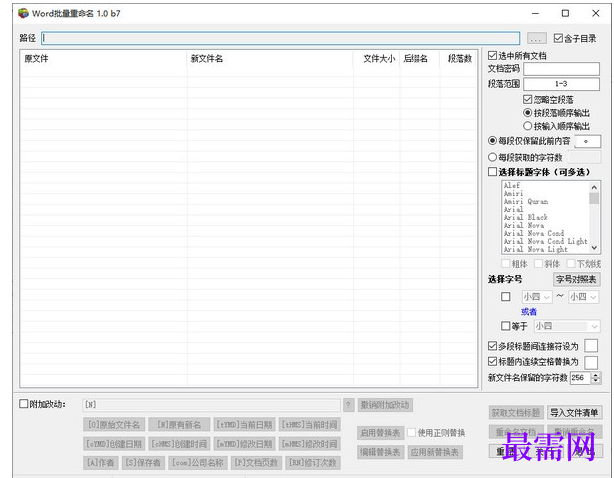Image resolution: width=614 pixels, height=478 pixels.
Task: Click the [cYMD]创建日期 tag button
Action: pyautogui.click(x=114, y=444)
